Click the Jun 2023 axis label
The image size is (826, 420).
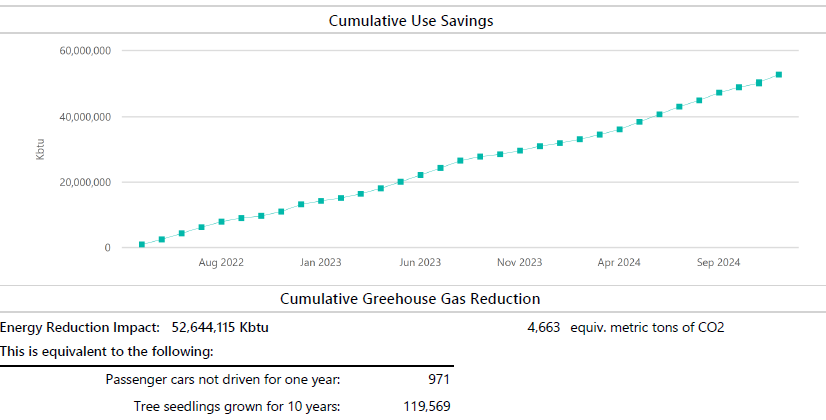coord(420,263)
